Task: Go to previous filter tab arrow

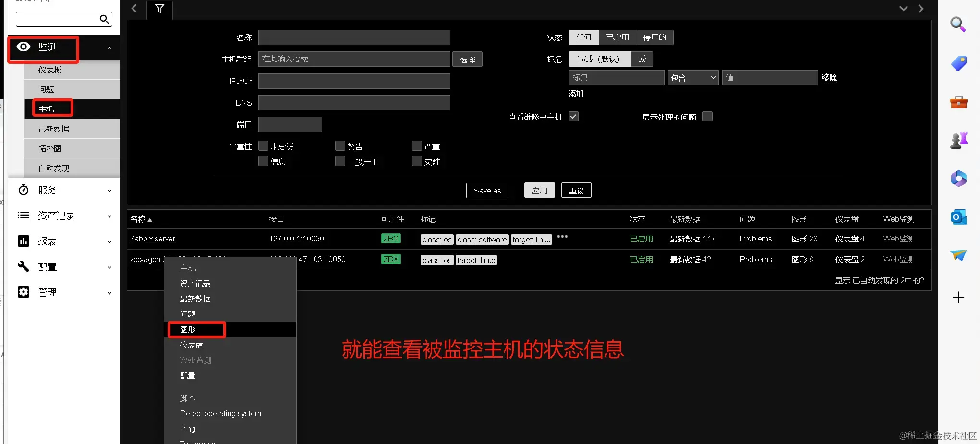Action: [x=134, y=8]
